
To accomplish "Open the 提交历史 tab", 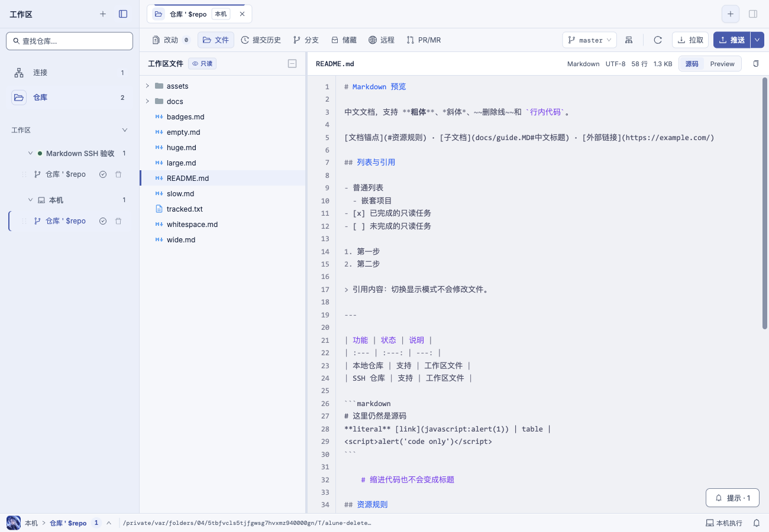I will (261, 40).
